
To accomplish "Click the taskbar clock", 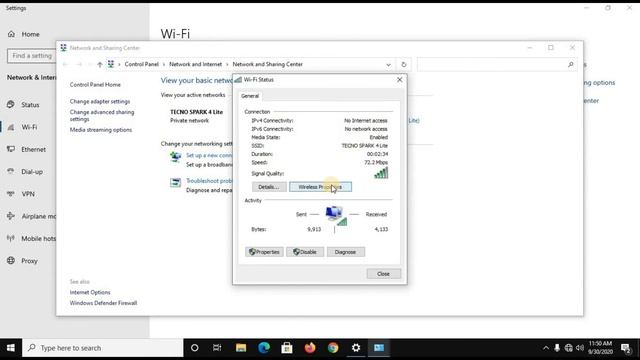I will [x=600, y=348].
